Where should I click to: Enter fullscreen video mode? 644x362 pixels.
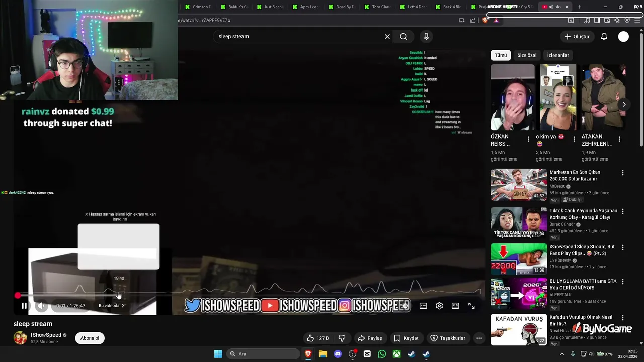(x=471, y=306)
